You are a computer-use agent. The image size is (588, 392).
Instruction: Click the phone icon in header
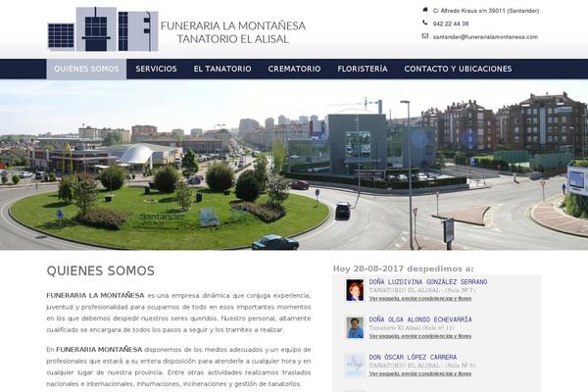coord(425,23)
